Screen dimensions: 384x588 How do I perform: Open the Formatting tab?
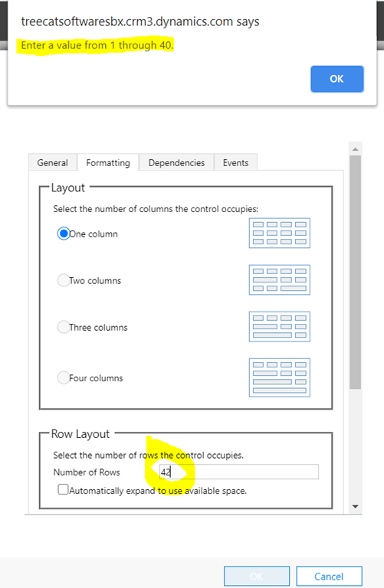point(108,163)
